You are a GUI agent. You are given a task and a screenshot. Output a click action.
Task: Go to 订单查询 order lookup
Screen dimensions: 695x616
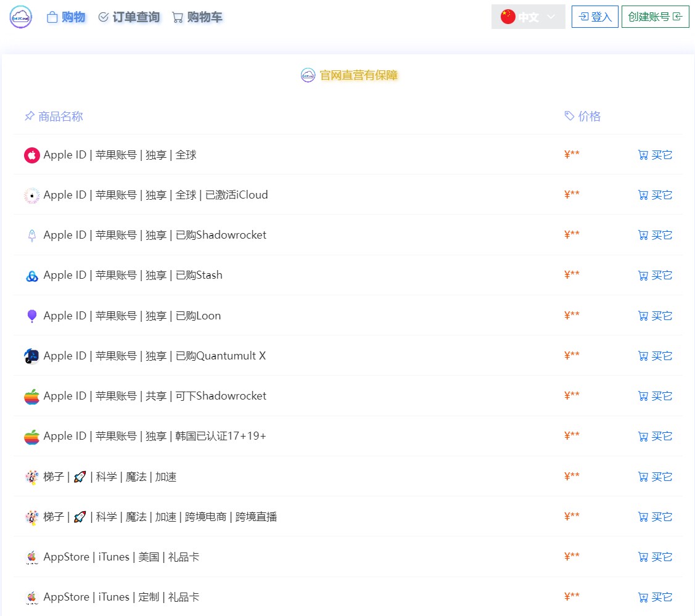pyautogui.click(x=129, y=17)
